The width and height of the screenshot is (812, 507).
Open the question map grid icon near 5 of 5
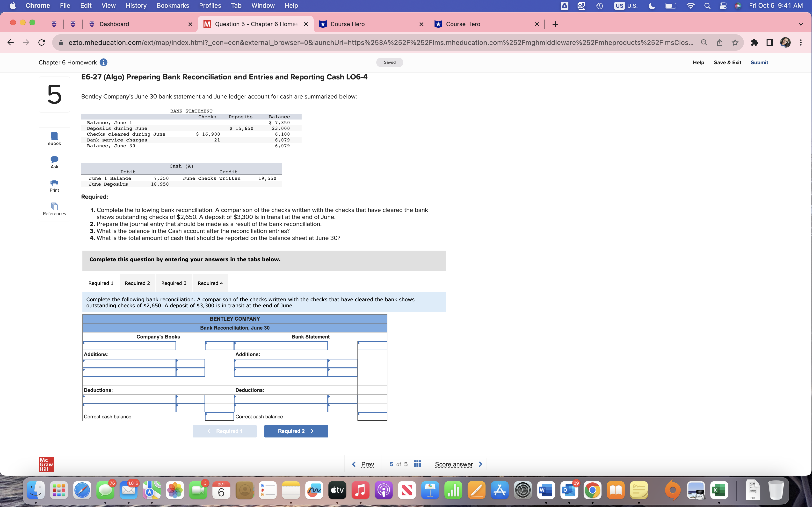click(x=416, y=464)
